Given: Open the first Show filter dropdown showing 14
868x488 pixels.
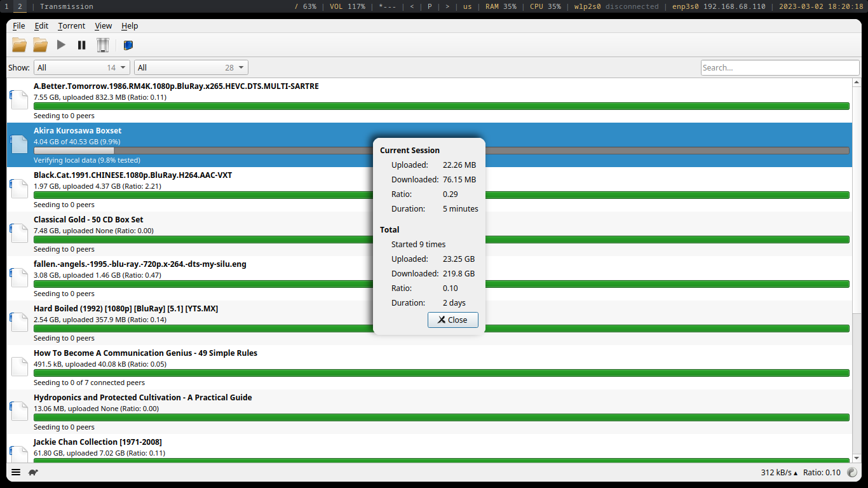Looking at the screenshot, I should pos(82,67).
